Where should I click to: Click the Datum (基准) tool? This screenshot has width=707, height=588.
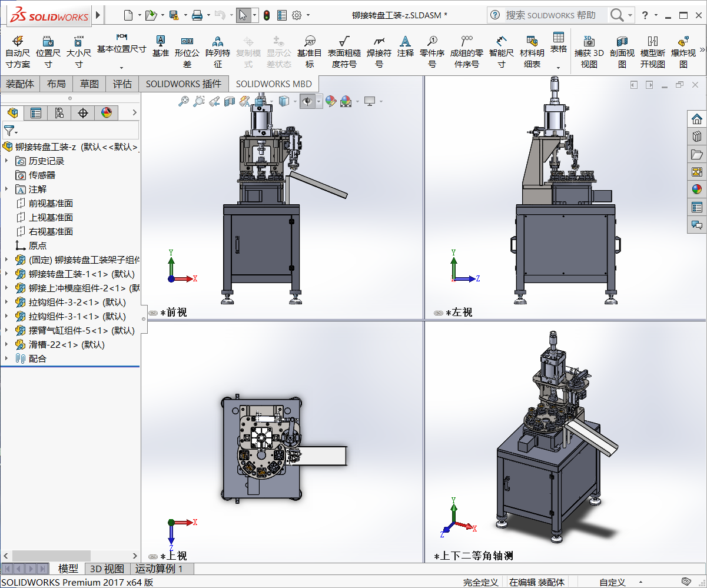point(160,46)
